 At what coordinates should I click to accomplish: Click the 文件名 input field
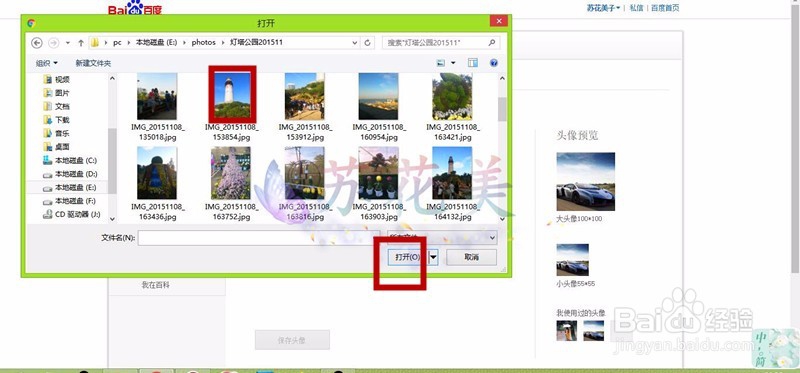point(259,238)
